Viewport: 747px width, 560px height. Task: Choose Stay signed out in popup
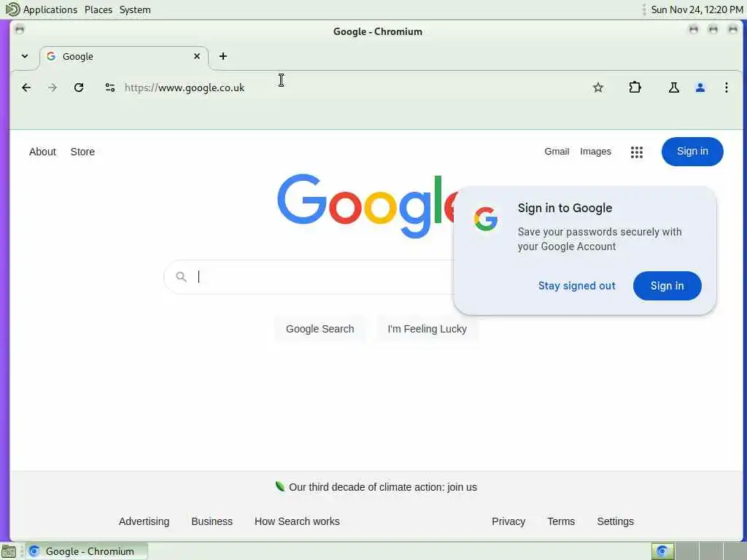click(576, 286)
